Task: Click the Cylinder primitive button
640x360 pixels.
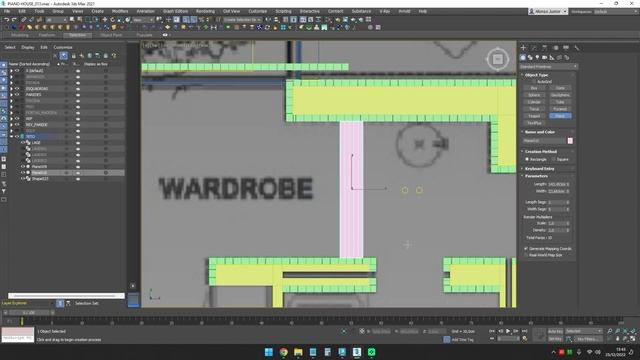Action: click(x=534, y=102)
